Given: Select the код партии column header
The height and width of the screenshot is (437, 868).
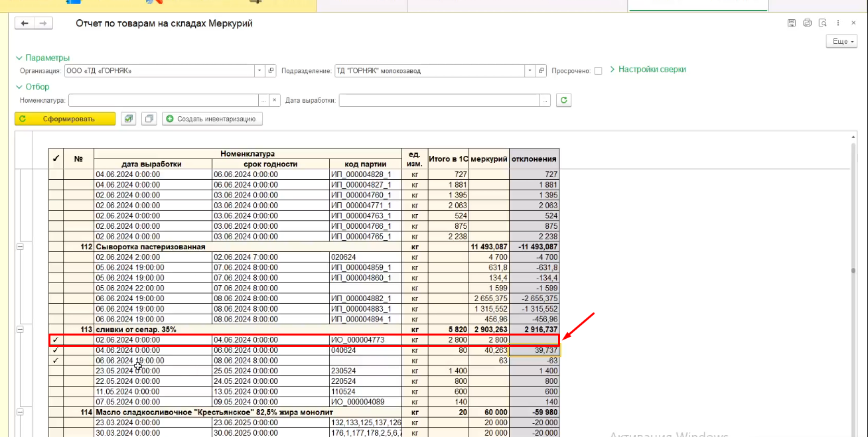Looking at the screenshot, I should pyautogui.click(x=366, y=164).
